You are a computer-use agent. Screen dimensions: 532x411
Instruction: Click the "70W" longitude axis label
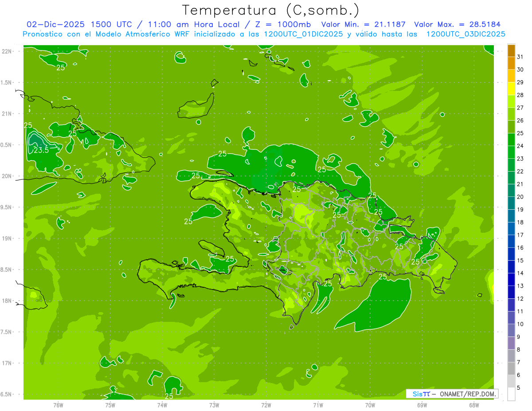point(370,405)
